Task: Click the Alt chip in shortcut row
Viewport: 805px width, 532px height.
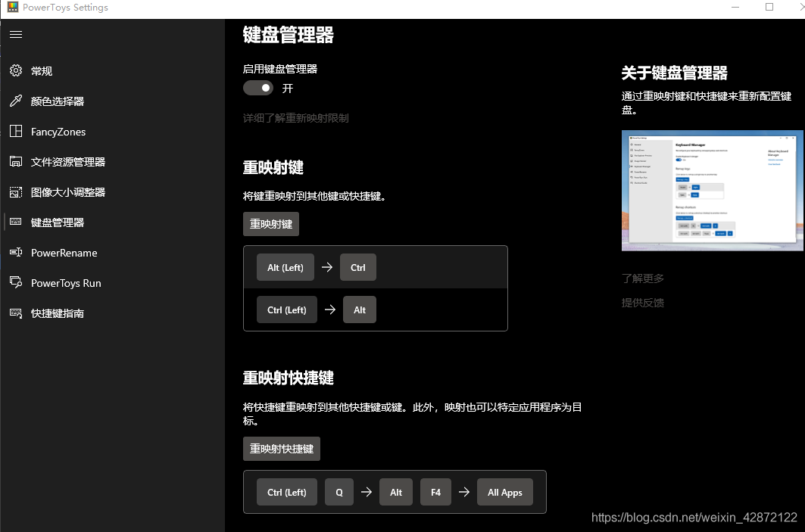Action: tap(396, 492)
